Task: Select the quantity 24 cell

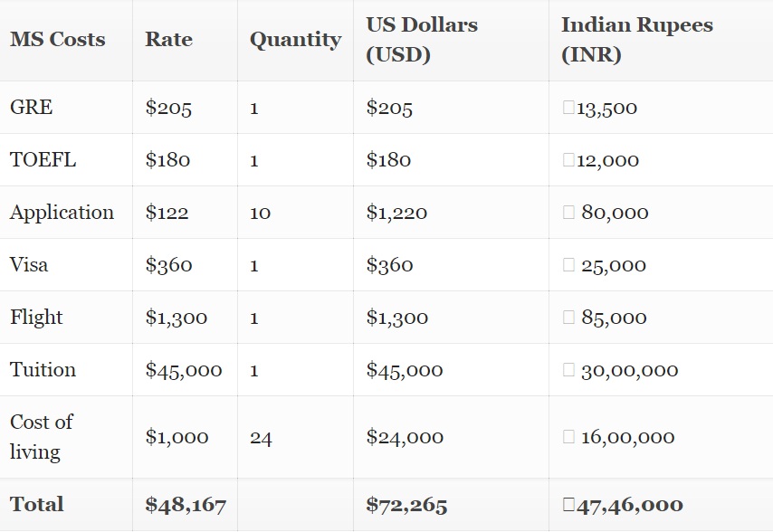Action: click(x=261, y=438)
